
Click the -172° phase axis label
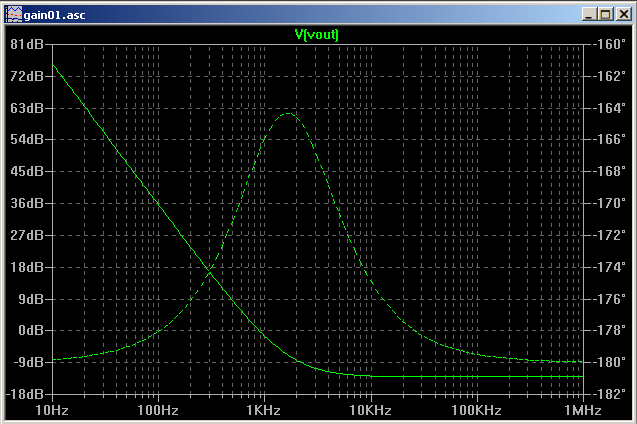coord(609,235)
